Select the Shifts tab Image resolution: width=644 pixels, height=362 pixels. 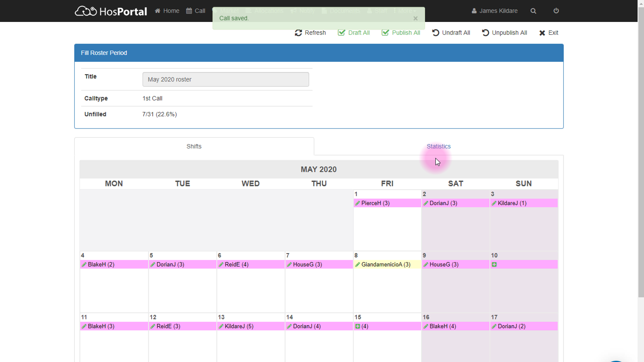pyautogui.click(x=194, y=146)
